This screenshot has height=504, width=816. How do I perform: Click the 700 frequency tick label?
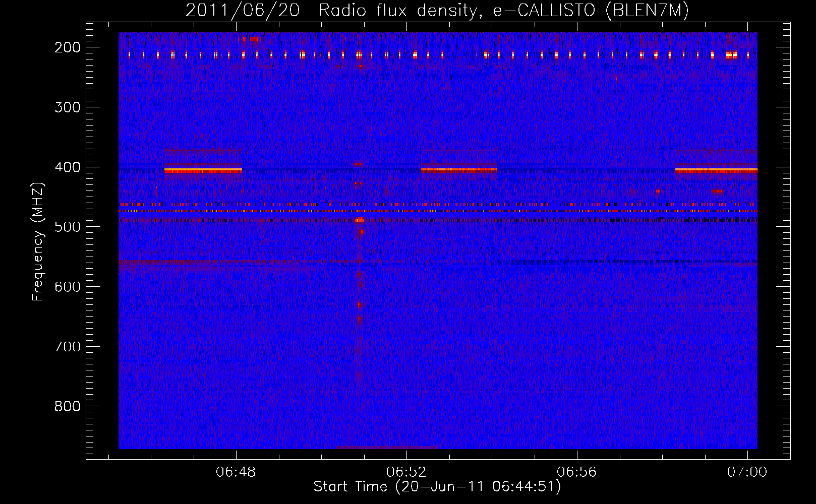(x=68, y=347)
